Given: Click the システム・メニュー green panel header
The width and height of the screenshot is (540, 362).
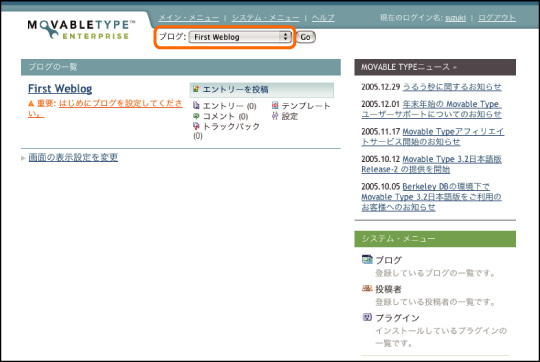Looking at the screenshot, I should tap(435, 239).
